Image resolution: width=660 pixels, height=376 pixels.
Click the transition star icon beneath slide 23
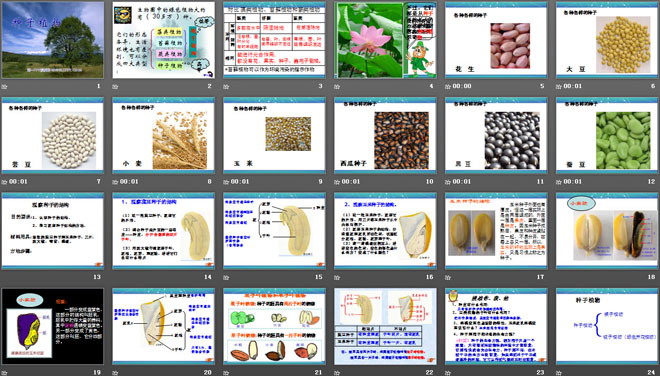[448, 373]
